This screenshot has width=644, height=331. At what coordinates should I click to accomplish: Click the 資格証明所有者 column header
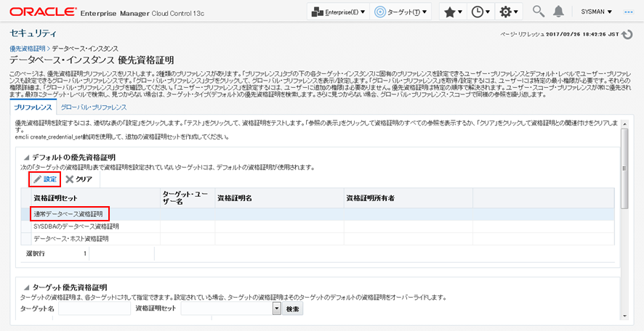pos(408,198)
